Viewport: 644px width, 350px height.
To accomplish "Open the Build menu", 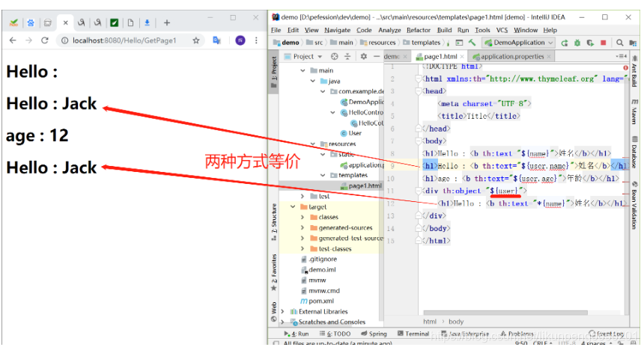I will pyautogui.click(x=444, y=30).
